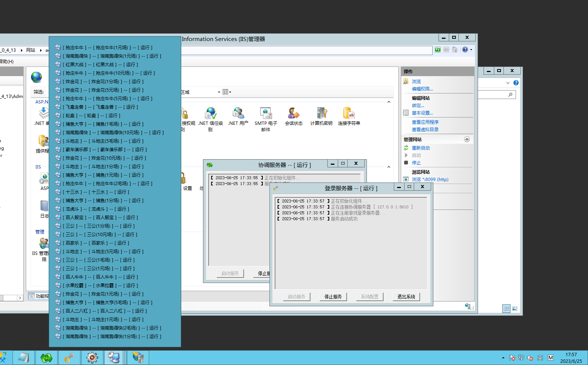Switch to details list view at bottom right
Screen dimensions: 588x365
tap(506, 308)
